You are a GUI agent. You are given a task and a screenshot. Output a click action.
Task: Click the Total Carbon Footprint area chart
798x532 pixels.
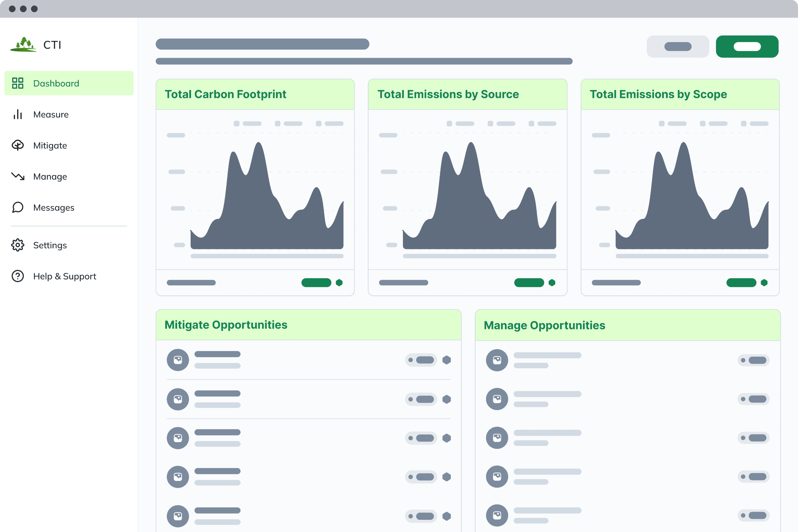click(x=267, y=196)
